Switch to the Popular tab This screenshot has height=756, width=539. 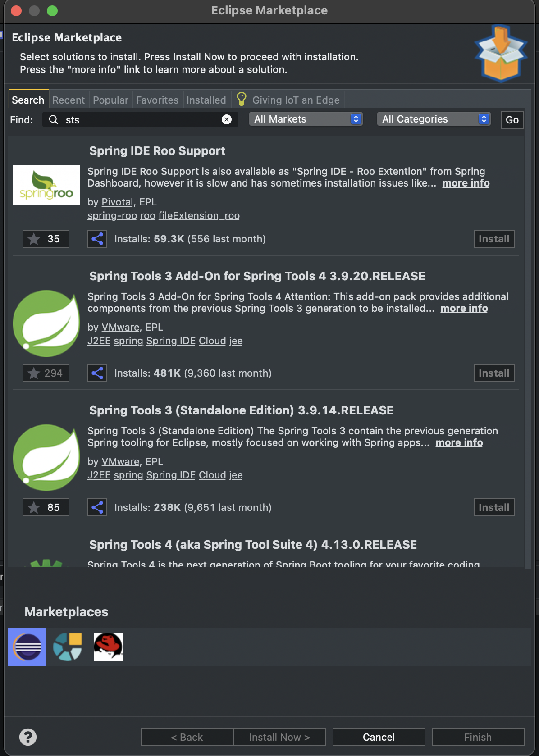point(110,100)
